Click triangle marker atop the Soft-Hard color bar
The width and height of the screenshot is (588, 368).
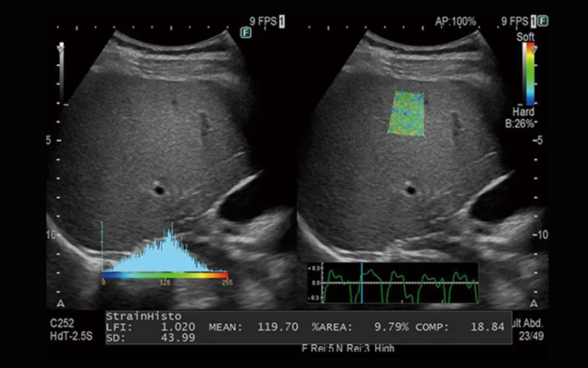point(534,49)
